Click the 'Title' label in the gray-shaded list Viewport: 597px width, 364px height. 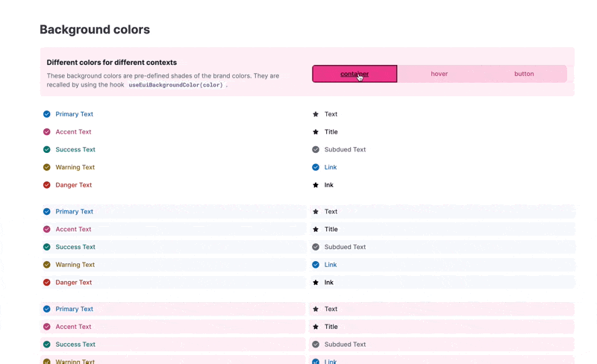331,229
